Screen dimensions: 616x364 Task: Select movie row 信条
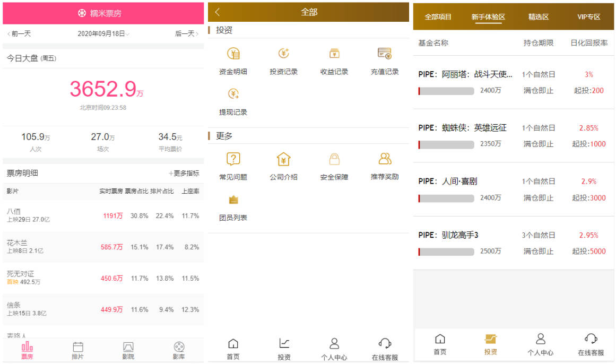[x=103, y=309]
